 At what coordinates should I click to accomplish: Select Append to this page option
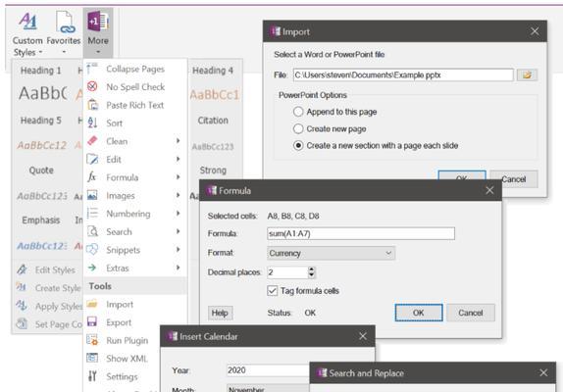[x=298, y=112]
